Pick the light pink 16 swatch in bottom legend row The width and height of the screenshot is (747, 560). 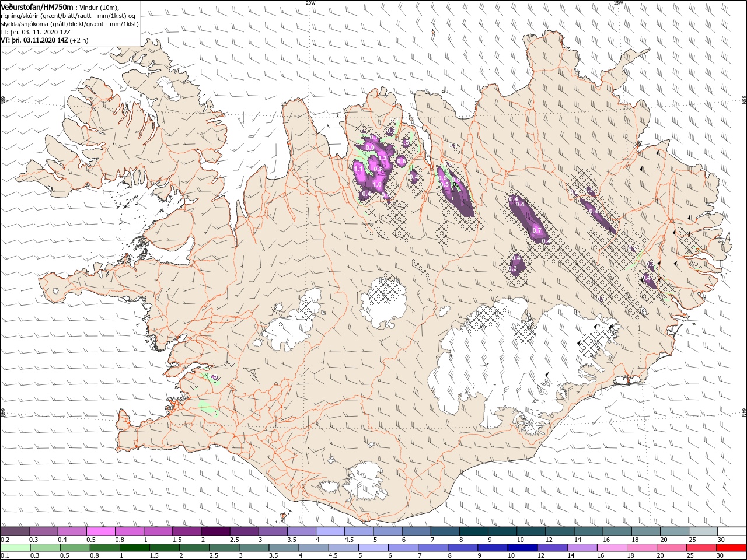[x=613, y=547]
